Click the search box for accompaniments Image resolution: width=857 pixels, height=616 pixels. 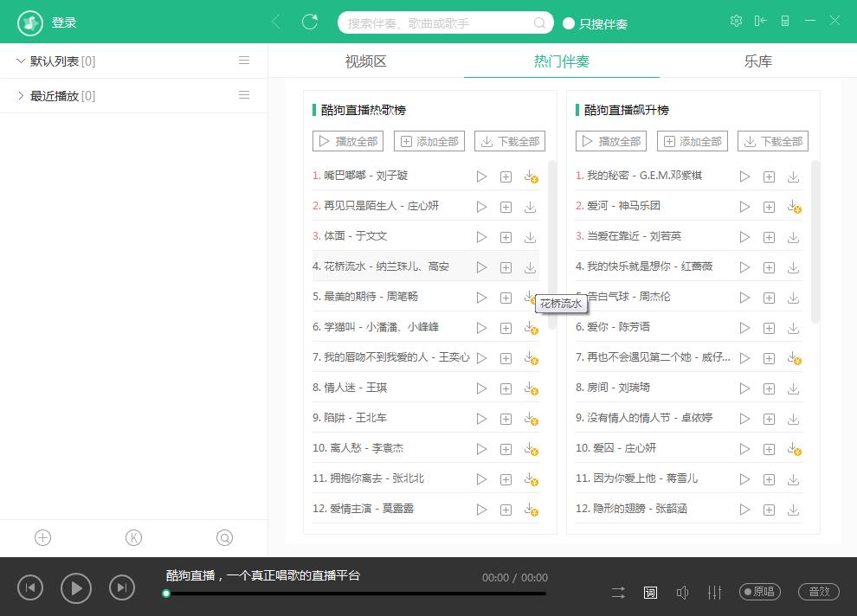click(x=437, y=23)
